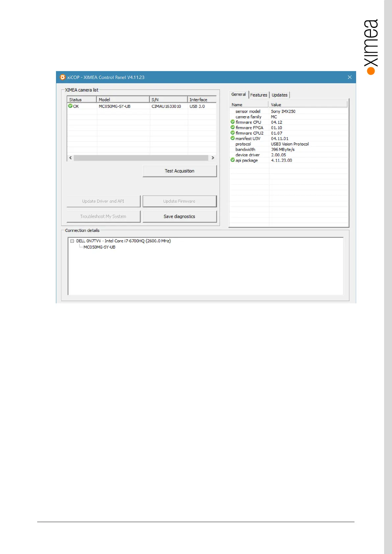Click the USB 3.0 interface cell

pos(197,106)
